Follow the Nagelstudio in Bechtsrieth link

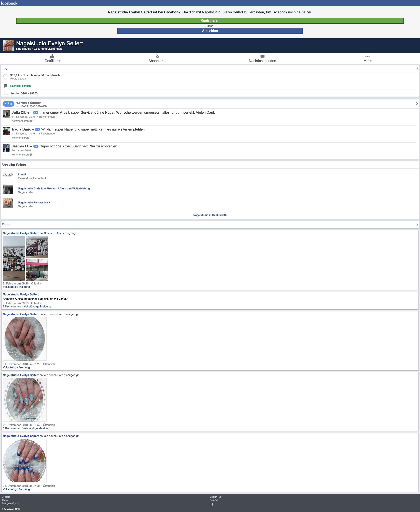coord(210,215)
